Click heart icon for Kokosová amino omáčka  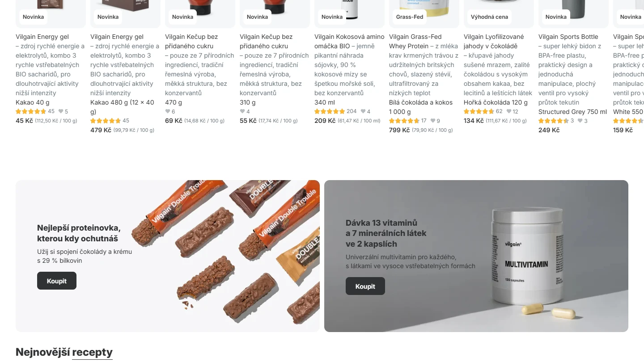point(363,111)
